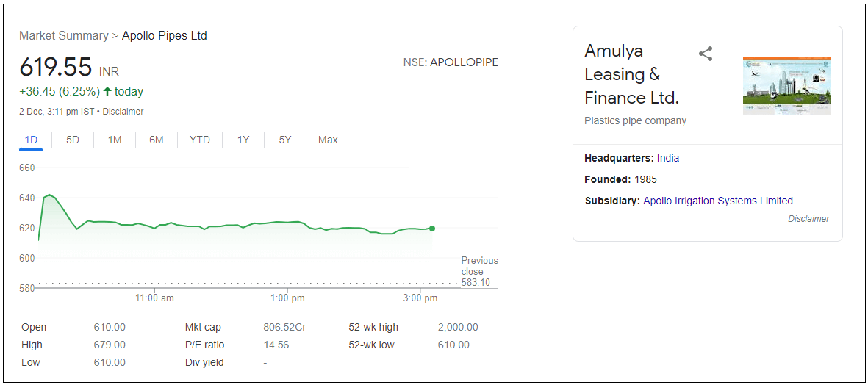Click the 52-wk high value 2,000.00
The height and width of the screenshot is (385, 868).
click(458, 328)
